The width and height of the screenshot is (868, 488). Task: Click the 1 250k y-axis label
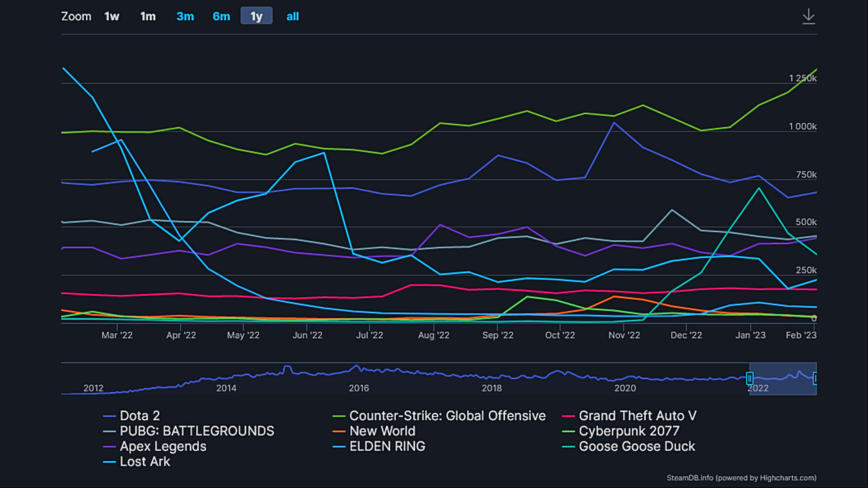[802, 78]
